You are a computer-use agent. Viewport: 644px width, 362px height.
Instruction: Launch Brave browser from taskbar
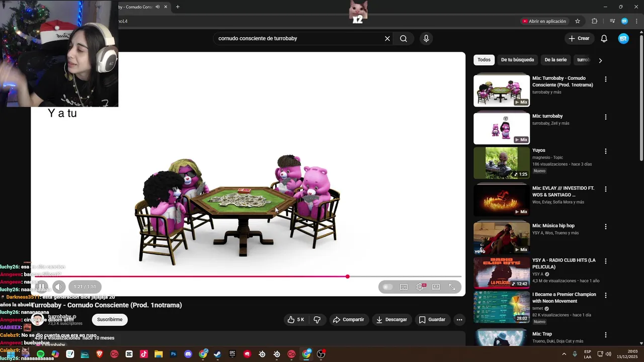(x=100, y=354)
